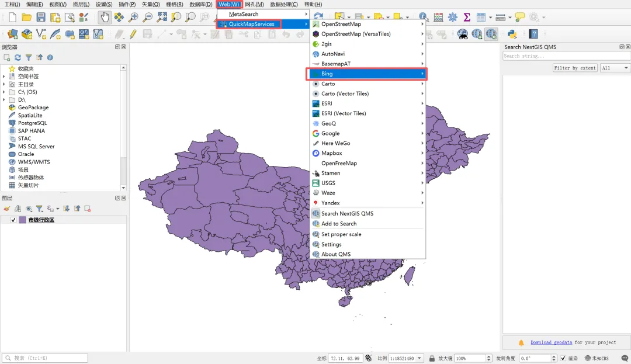This screenshot has height=364, width=631.
Task: Open the Python console icon
Action: [512, 34]
